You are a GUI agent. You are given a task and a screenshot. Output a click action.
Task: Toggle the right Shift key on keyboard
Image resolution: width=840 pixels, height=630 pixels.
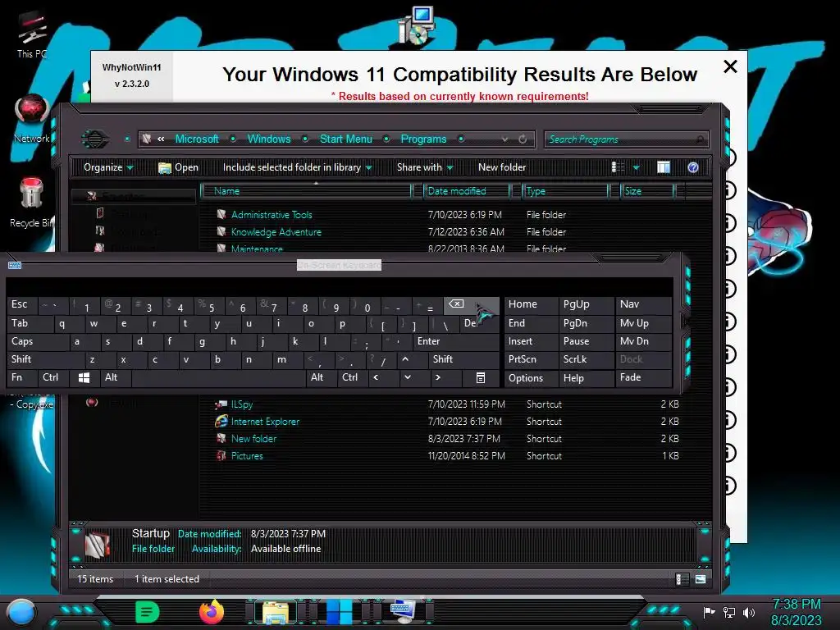(x=463, y=359)
